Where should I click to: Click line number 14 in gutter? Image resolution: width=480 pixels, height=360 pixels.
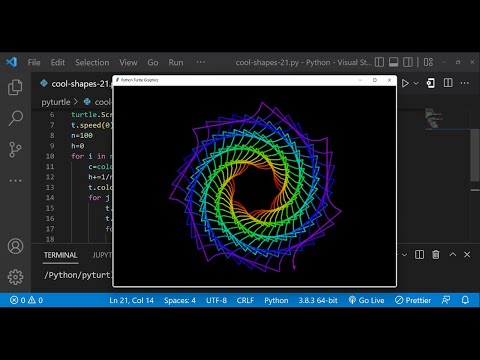[50, 198]
